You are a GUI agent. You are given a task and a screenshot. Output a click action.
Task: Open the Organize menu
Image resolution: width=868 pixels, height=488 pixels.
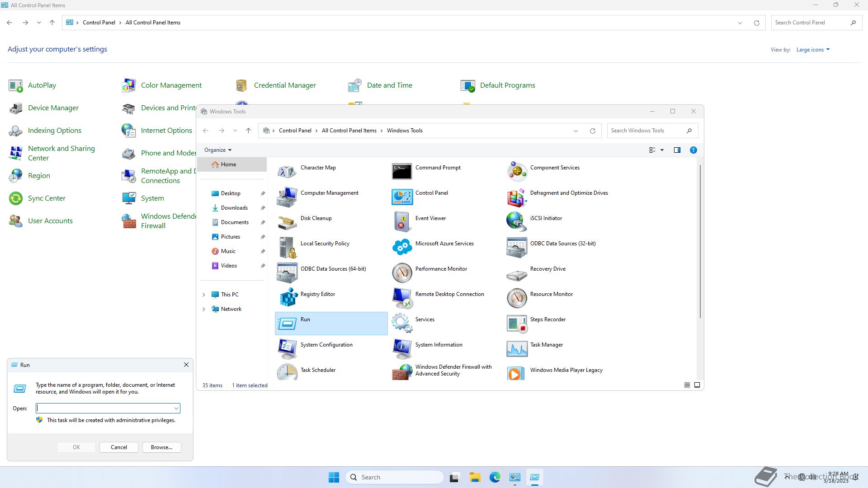tap(217, 150)
